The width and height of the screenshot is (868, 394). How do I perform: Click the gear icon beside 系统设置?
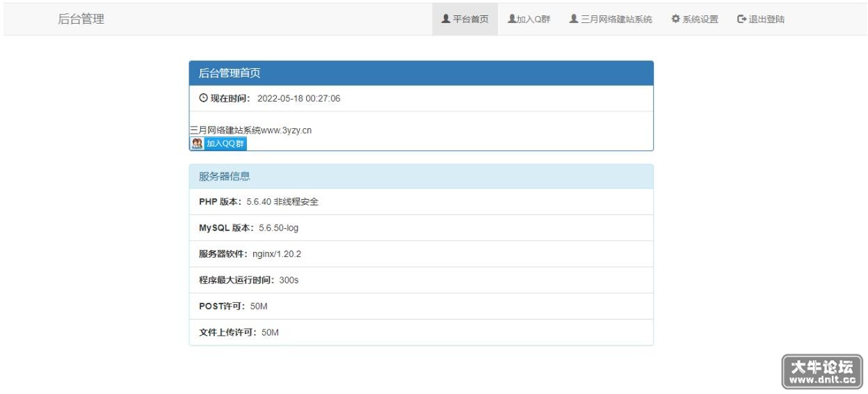675,19
